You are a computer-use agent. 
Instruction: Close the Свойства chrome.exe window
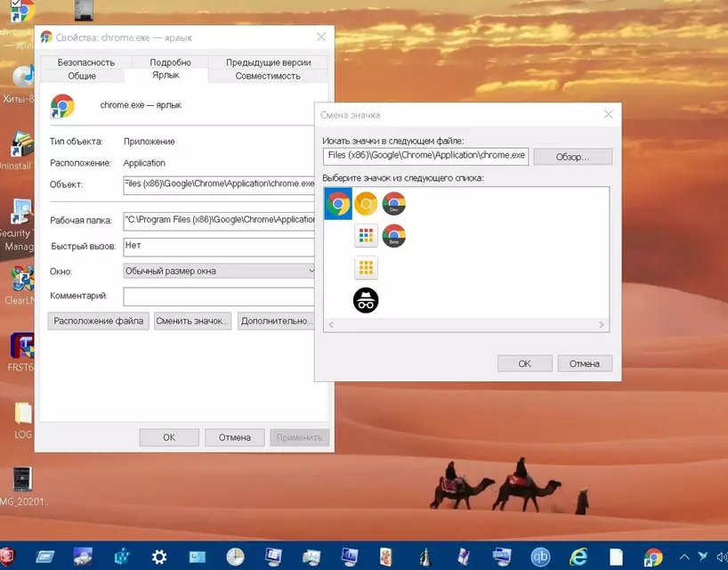pos(321,37)
